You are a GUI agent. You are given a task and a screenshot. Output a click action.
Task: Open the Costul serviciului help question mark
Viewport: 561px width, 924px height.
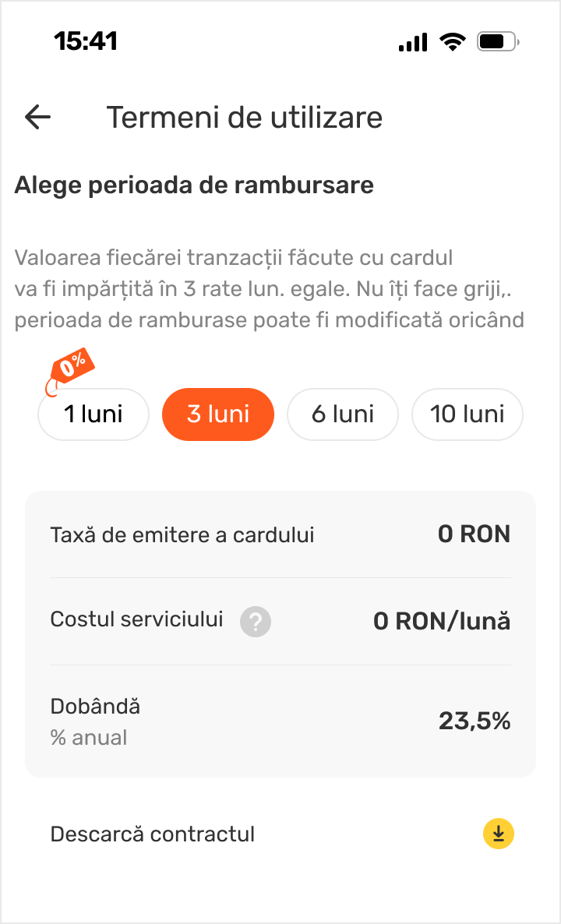[256, 622]
